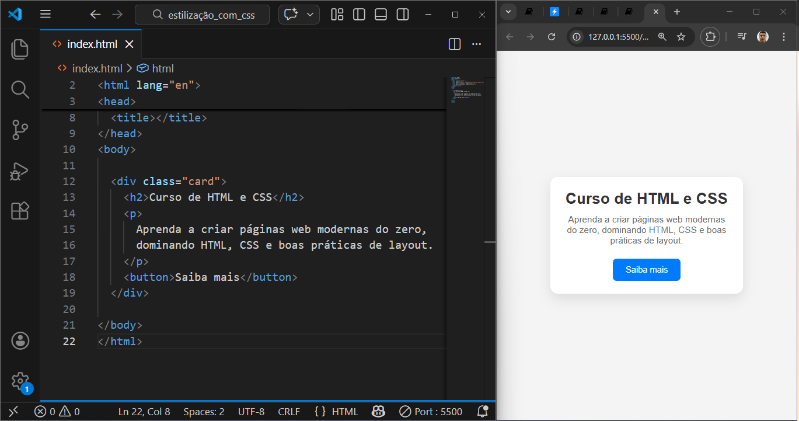Click the Accounts icon in the activity bar
Viewport: 799px width, 421px height.
click(19, 341)
